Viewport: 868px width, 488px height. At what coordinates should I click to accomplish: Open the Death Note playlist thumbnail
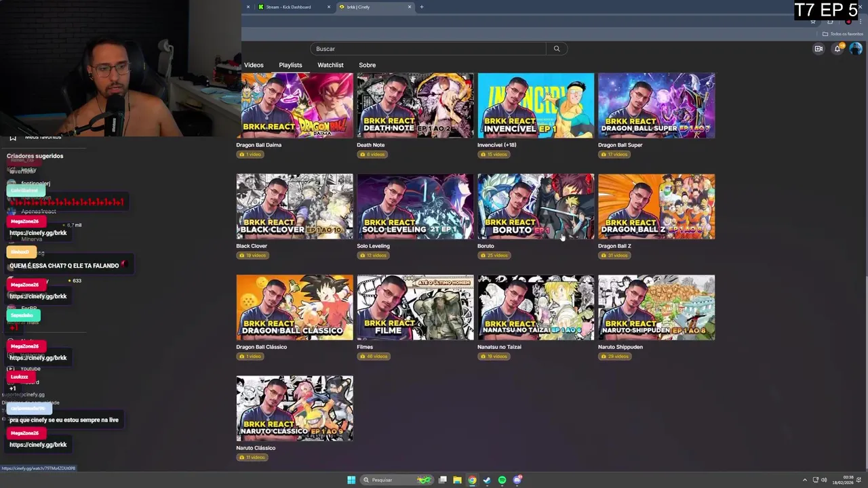click(x=415, y=106)
